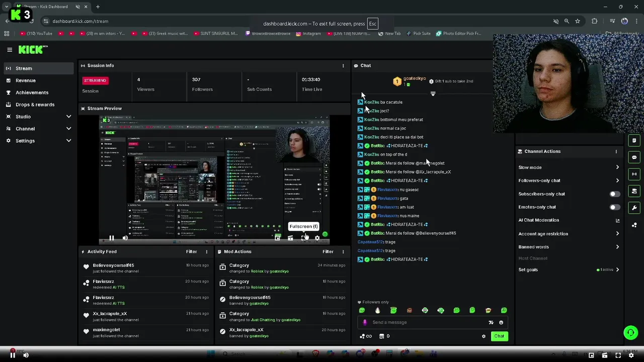
Task: Click the green support headset button
Action: click(630, 332)
